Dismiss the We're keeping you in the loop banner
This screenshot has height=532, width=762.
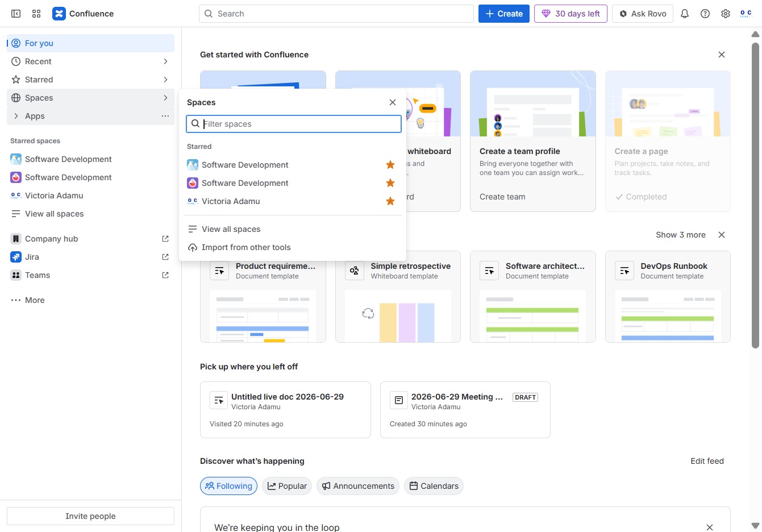click(710, 527)
